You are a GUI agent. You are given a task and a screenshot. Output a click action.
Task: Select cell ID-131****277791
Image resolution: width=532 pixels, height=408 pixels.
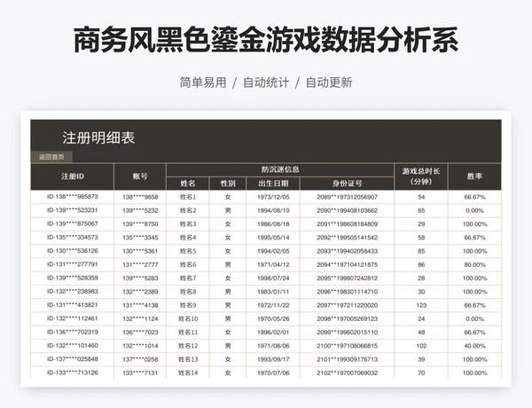coord(73,264)
